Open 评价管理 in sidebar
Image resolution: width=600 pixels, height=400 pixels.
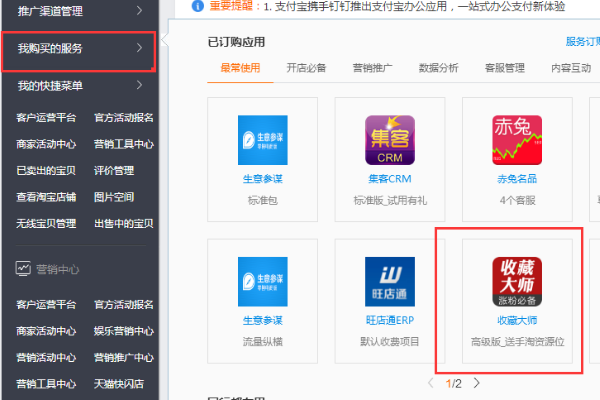click(114, 170)
